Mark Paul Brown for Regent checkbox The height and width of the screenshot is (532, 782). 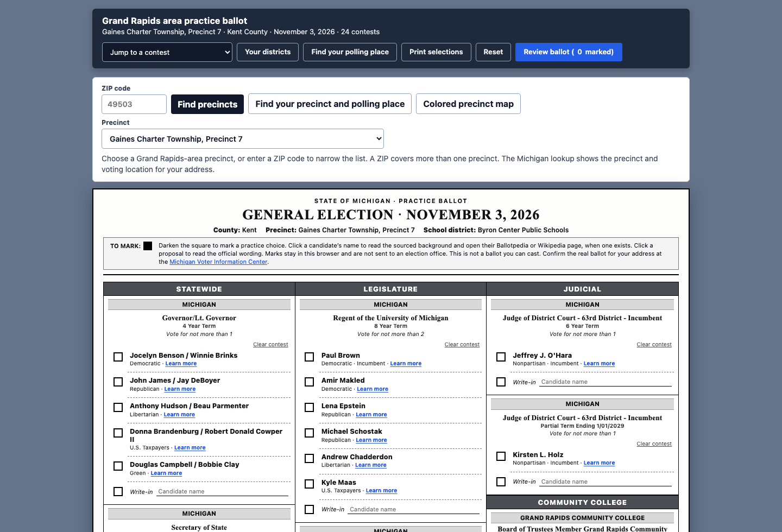pyautogui.click(x=310, y=357)
